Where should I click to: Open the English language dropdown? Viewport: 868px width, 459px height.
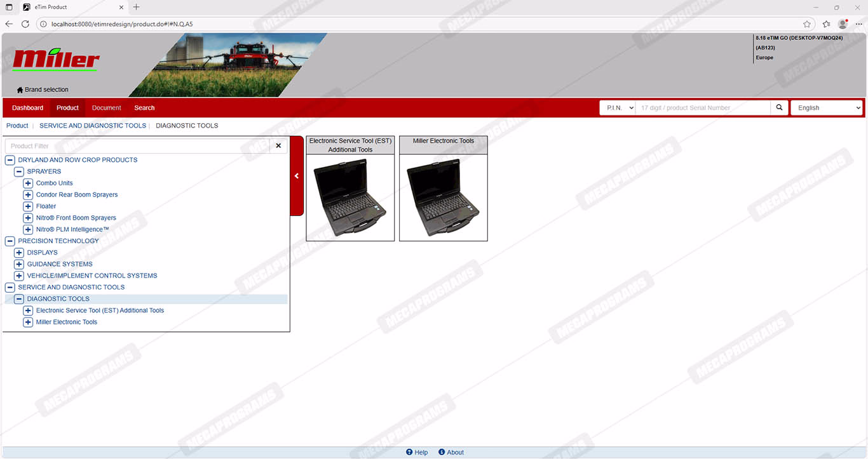click(x=826, y=108)
